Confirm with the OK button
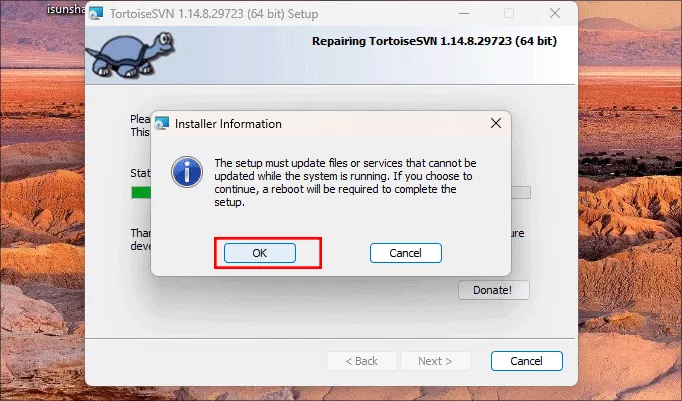 coord(260,253)
